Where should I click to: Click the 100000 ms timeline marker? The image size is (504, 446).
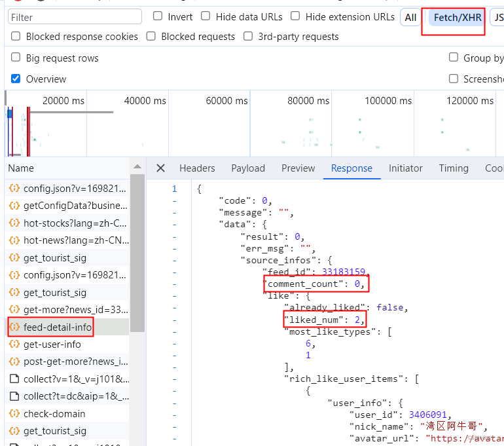tap(388, 101)
